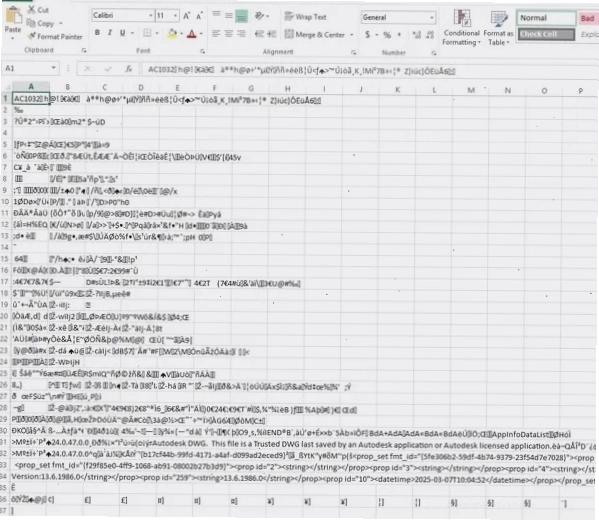Image resolution: width=599 pixels, height=521 pixels.
Task: Align text left
Action: pos(216,34)
